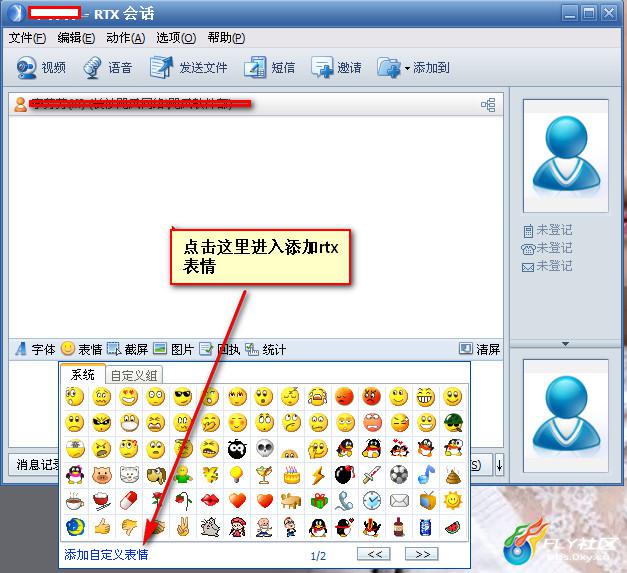Insert the red lips emoticon
The width and height of the screenshot is (627, 573).
(x=210, y=501)
